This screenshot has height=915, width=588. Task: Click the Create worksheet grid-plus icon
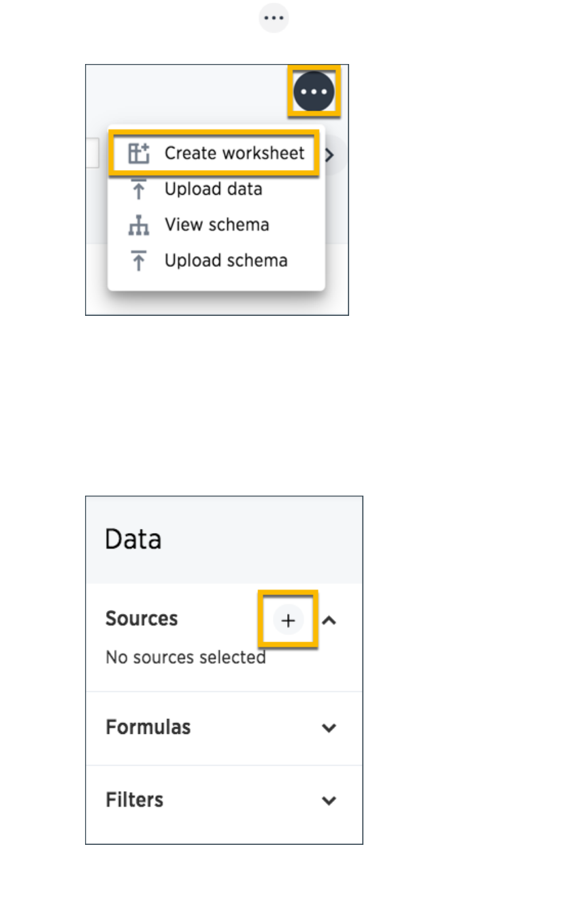click(x=139, y=154)
